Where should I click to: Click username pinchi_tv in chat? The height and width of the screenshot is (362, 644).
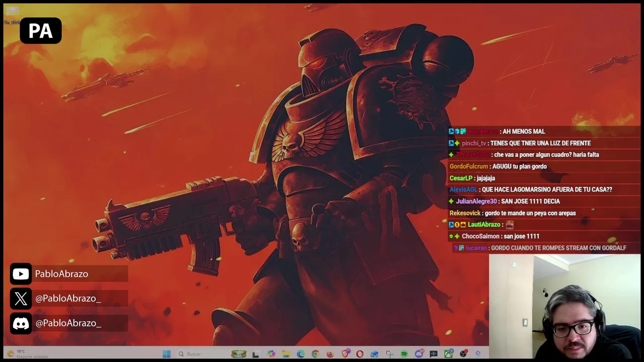coord(473,143)
